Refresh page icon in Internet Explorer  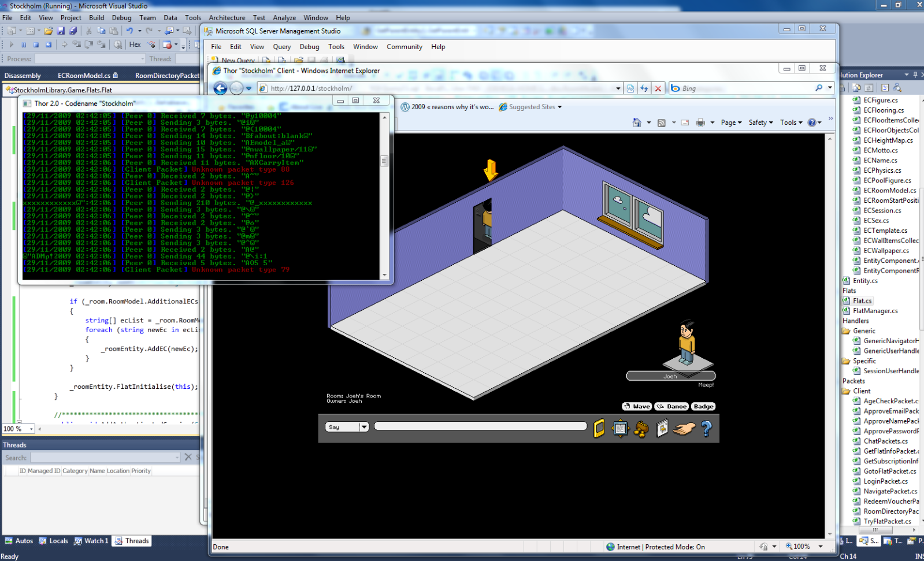(x=644, y=88)
